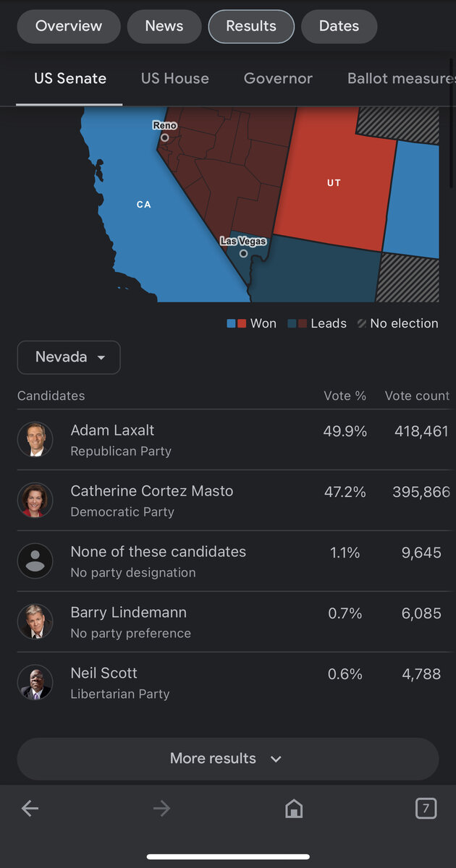Image resolution: width=456 pixels, height=868 pixels.
Task: Tap the browser forward arrow
Action: point(161,809)
